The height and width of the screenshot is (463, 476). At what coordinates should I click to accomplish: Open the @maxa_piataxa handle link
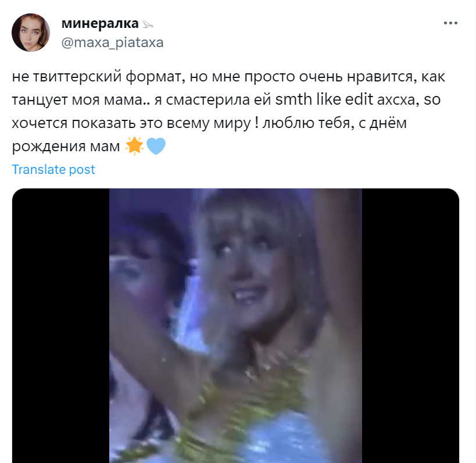[112, 42]
